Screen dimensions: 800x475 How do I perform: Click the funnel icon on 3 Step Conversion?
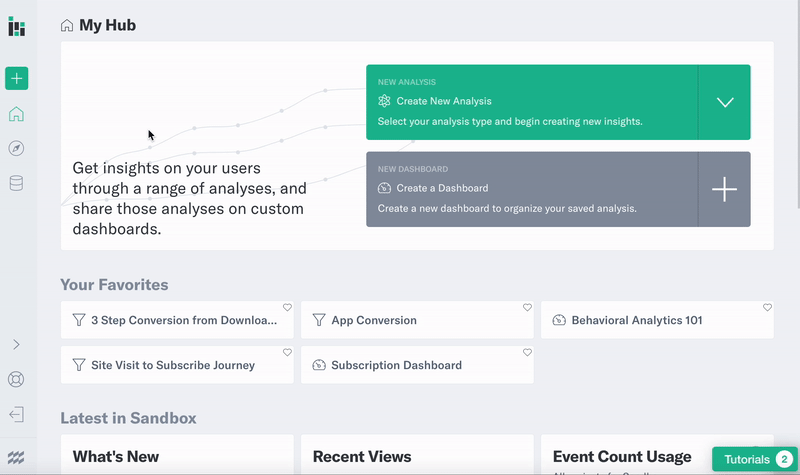[79, 320]
